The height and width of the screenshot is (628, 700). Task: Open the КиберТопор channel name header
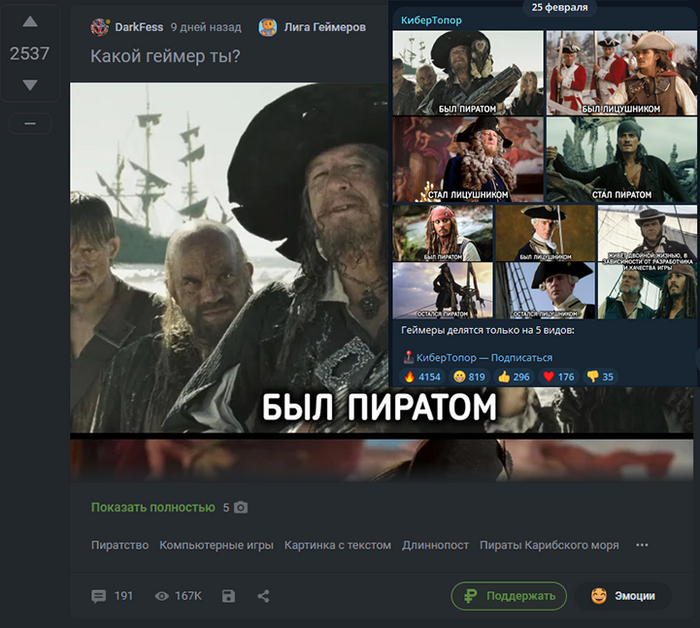pos(431,20)
